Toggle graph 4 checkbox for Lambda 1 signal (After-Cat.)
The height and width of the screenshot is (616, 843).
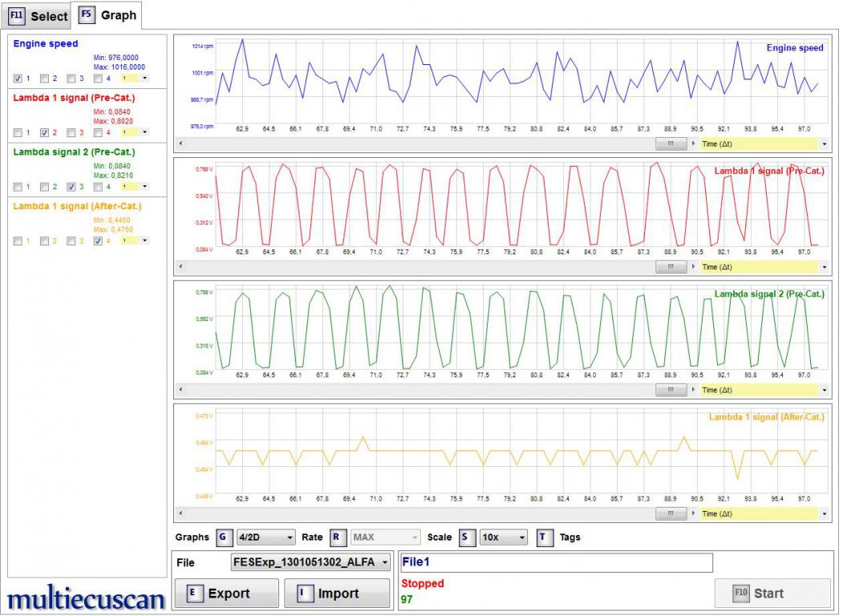pyautogui.click(x=98, y=241)
